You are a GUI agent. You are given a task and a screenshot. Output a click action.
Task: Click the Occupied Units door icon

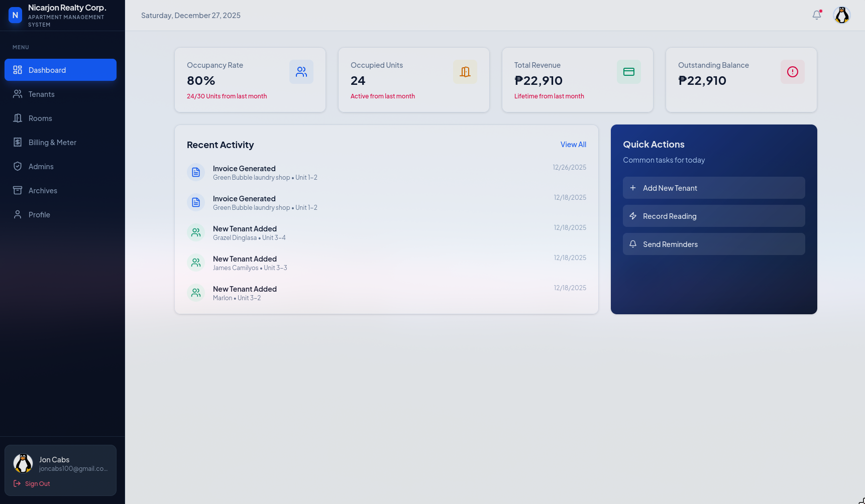point(465,71)
